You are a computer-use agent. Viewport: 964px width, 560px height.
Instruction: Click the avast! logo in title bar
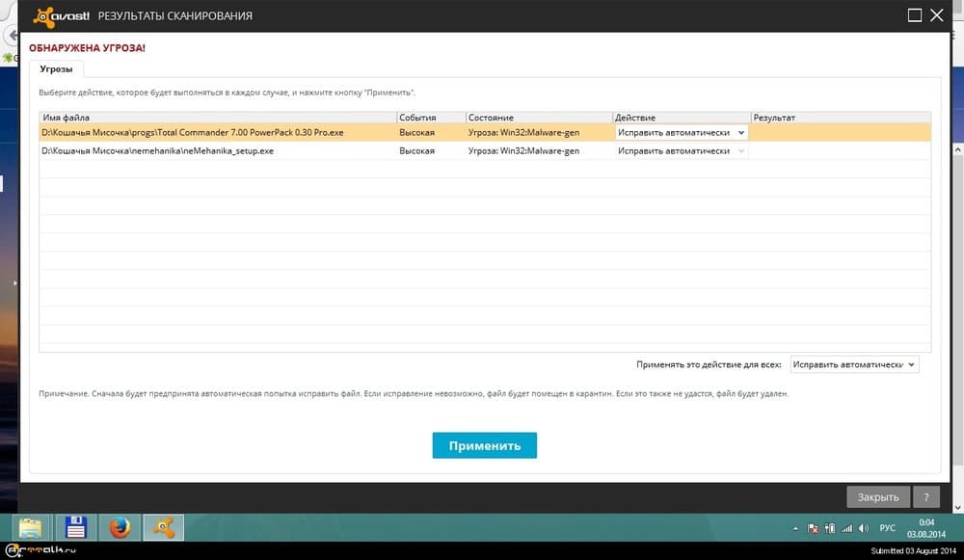[60, 15]
